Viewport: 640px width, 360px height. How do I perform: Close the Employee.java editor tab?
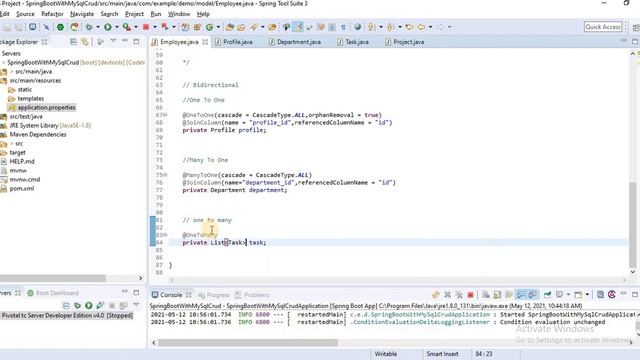pos(205,42)
